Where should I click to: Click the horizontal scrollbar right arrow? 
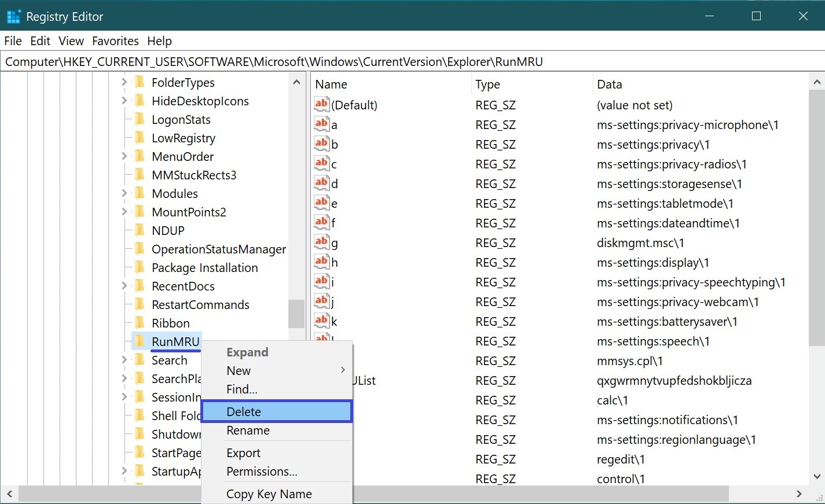tap(799, 494)
